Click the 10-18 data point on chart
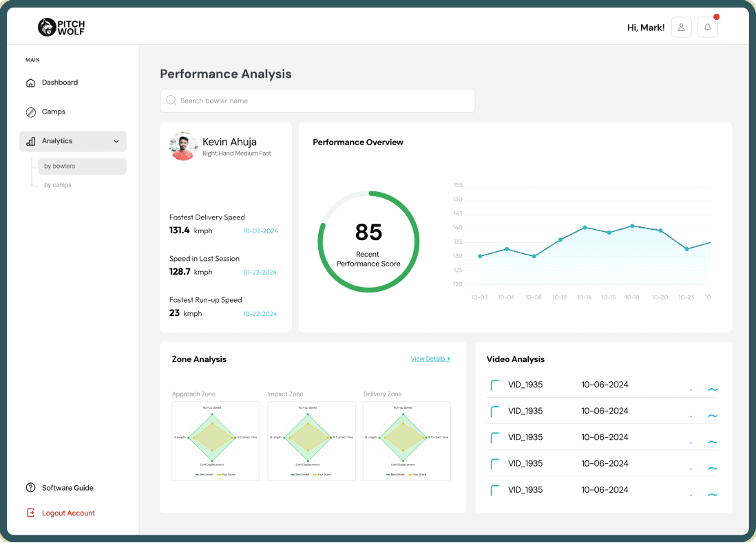The height and width of the screenshot is (543, 756). point(632,226)
